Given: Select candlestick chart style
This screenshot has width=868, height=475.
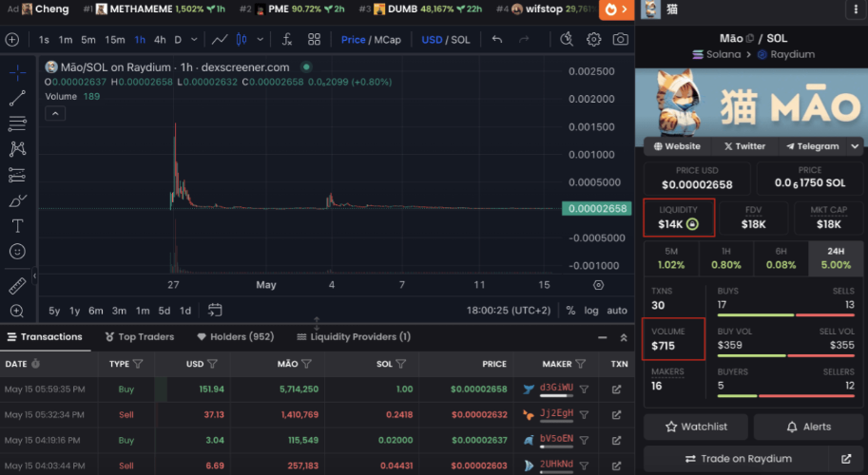Looking at the screenshot, I should coord(241,40).
